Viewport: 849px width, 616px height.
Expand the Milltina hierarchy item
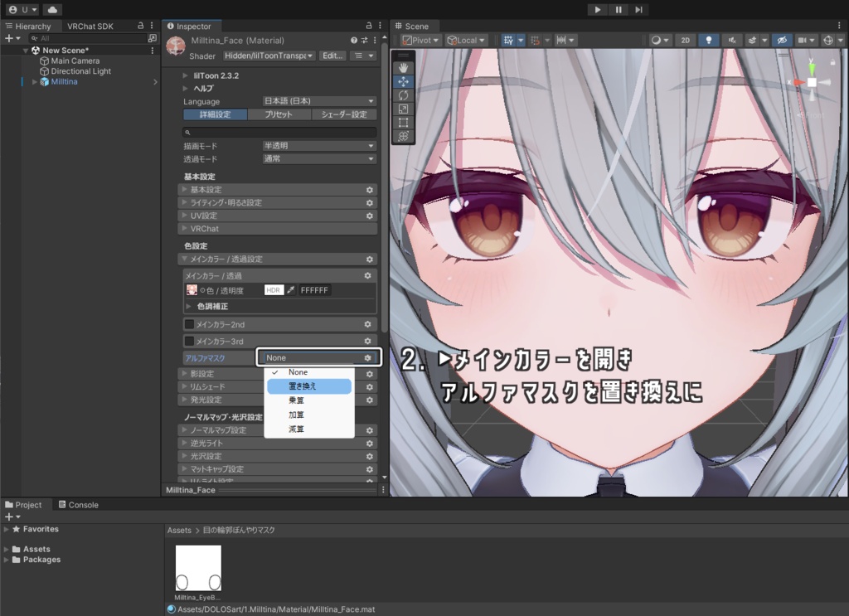pyautogui.click(x=35, y=82)
